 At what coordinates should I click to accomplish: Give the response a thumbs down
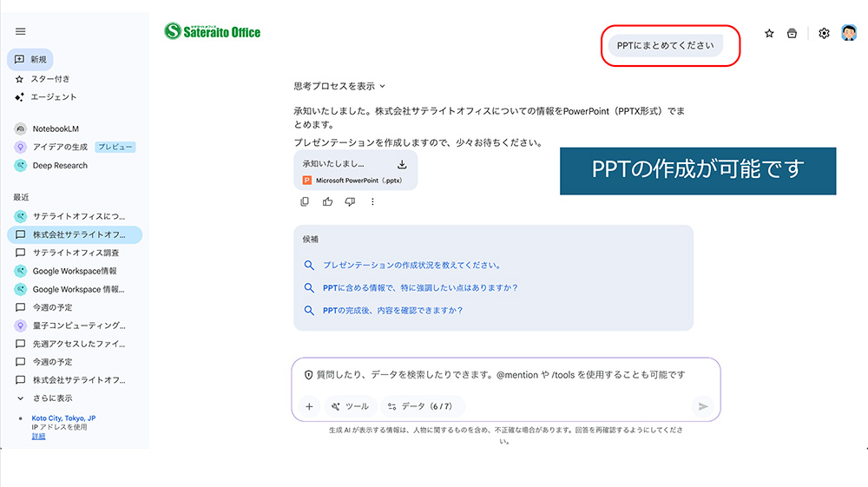(350, 202)
